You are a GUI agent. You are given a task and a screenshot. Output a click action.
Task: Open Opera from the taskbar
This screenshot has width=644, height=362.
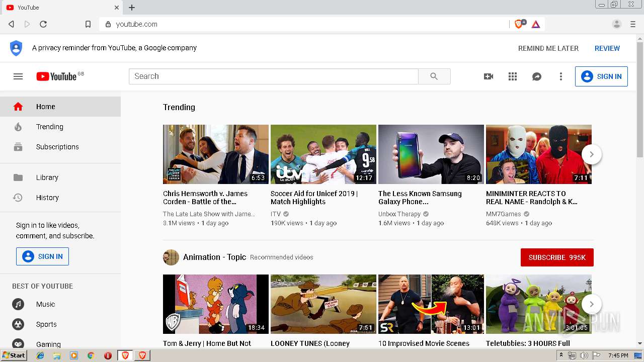click(x=108, y=355)
